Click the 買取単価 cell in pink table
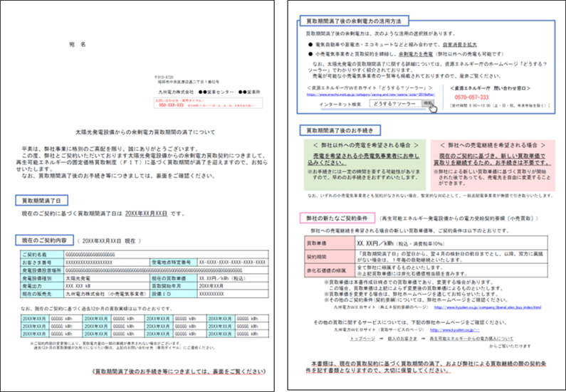 pyautogui.click(x=330, y=243)
